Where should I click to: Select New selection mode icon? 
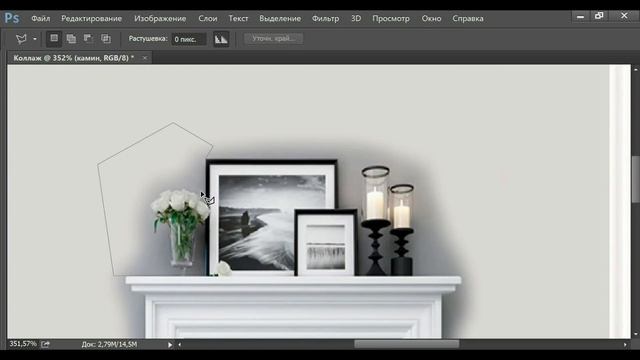(54, 39)
